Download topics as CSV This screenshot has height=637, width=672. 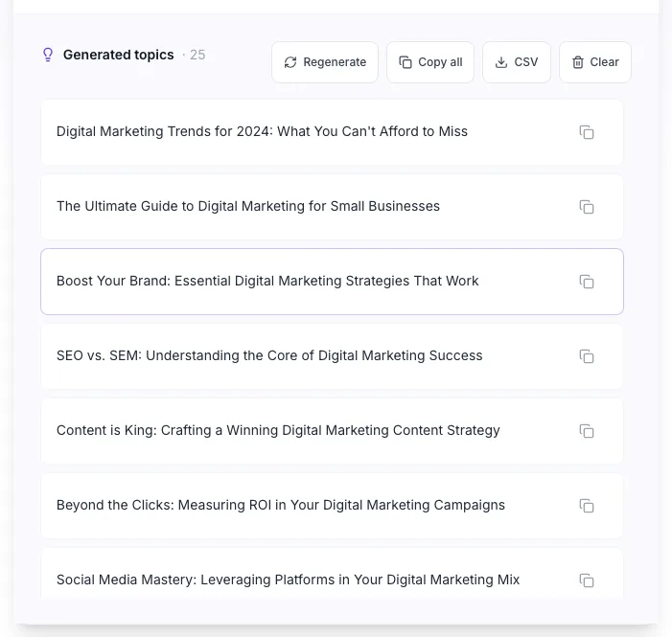(517, 62)
